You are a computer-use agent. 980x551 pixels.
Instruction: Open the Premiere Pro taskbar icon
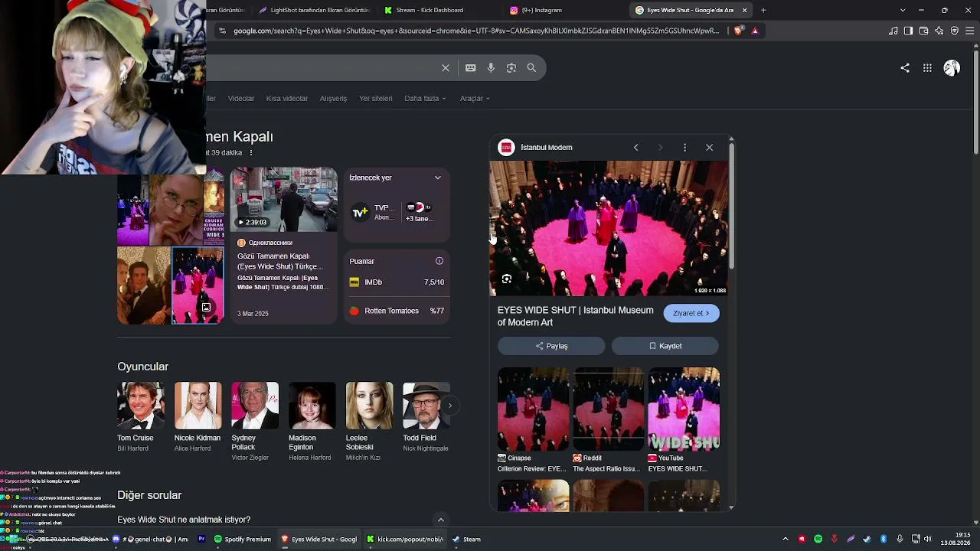click(201, 539)
